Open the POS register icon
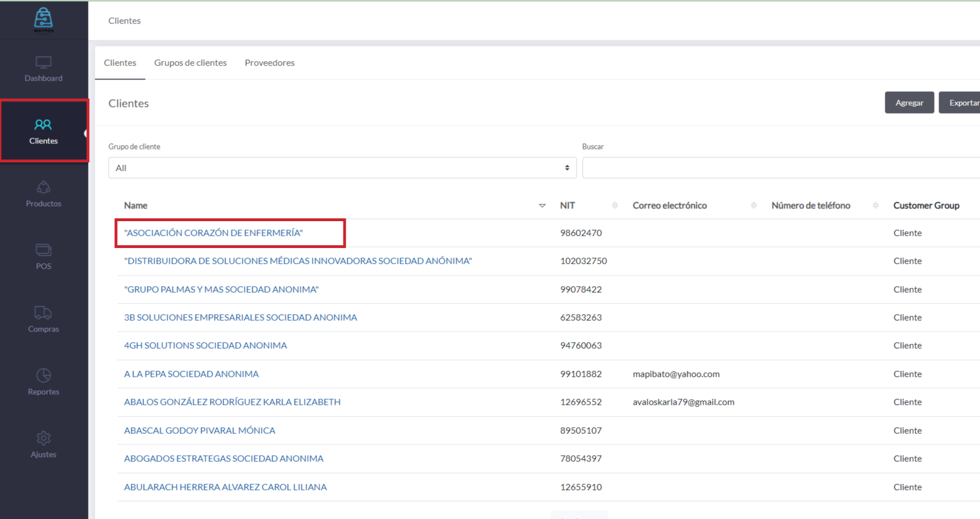This screenshot has height=519, width=980. pos(43,250)
